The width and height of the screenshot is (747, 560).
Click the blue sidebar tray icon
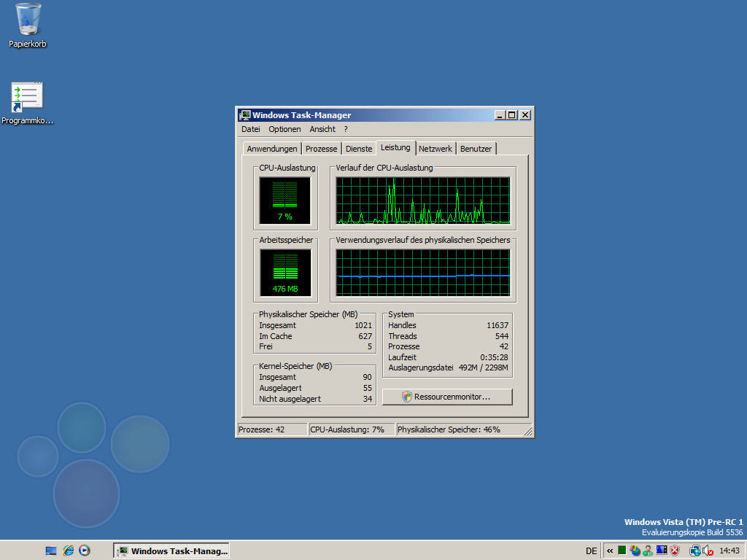pyautogui.click(x=661, y=551)
